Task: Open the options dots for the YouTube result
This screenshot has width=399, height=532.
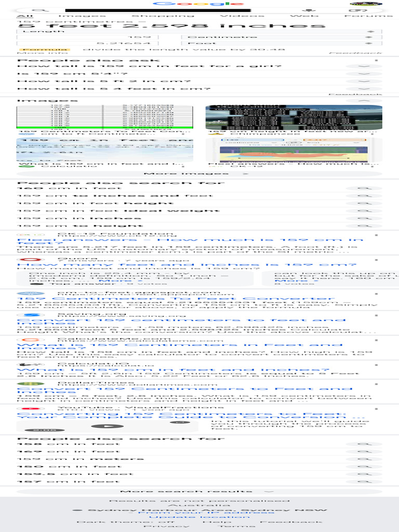Action: [x=376, y=409]
